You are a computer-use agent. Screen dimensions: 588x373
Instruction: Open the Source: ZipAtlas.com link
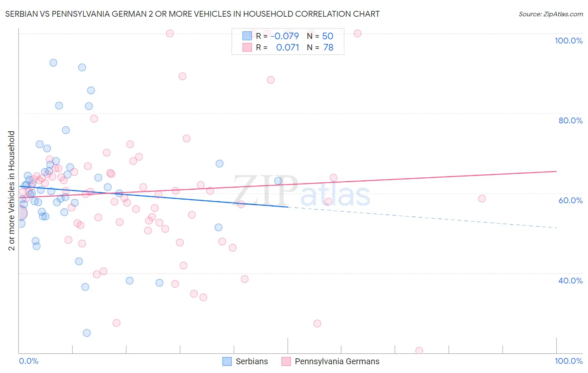(x=551, y=14)
